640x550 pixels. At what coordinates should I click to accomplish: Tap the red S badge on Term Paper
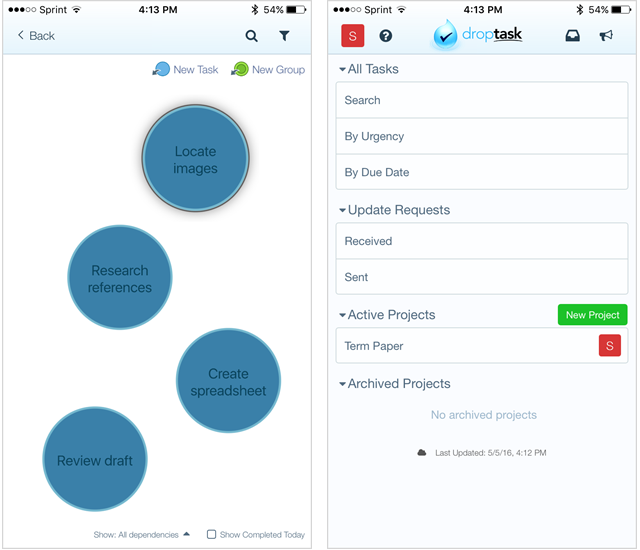pos(610,346)
